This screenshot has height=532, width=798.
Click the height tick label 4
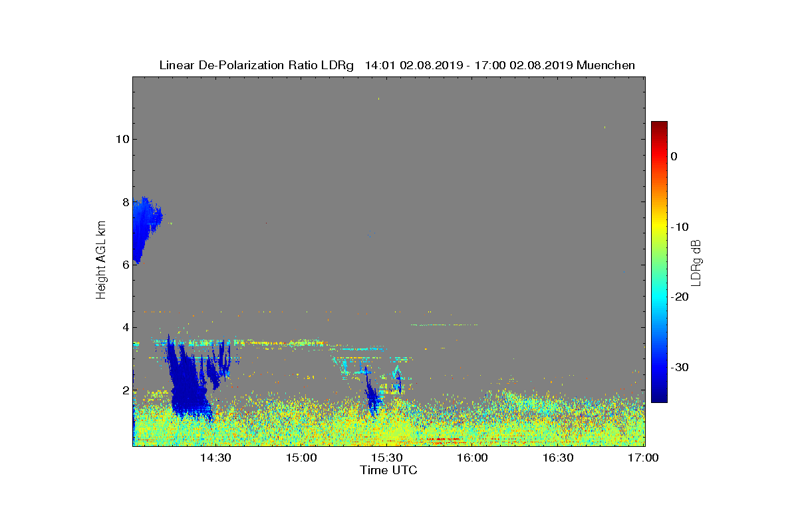(124, 327)
